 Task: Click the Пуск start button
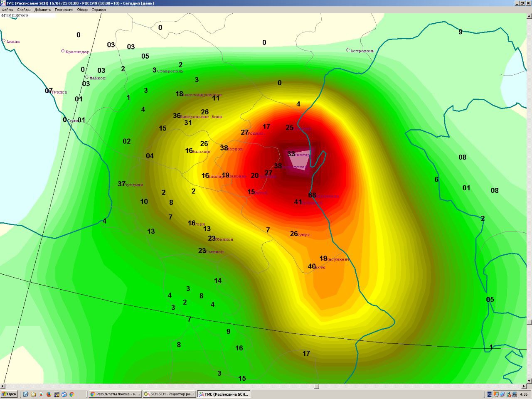9,394
